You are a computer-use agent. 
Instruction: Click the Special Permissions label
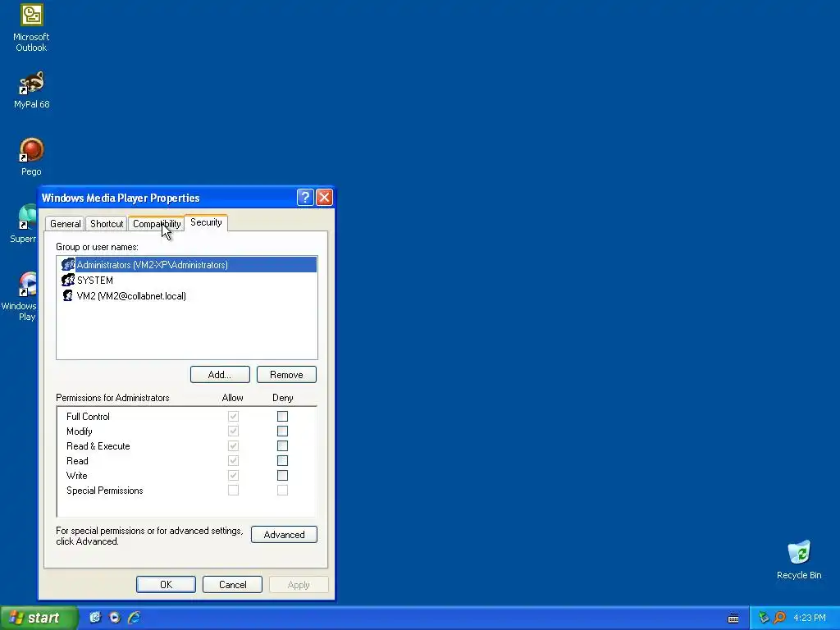coord(104,491)
